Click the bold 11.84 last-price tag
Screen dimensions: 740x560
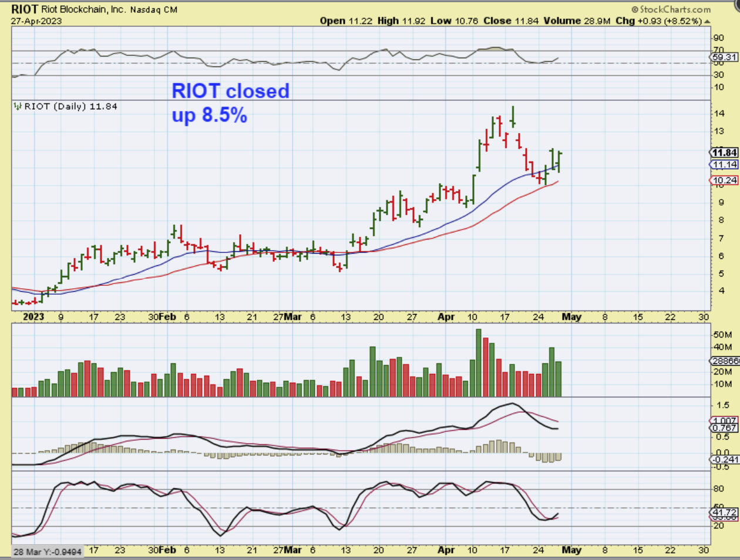[725, 152]
